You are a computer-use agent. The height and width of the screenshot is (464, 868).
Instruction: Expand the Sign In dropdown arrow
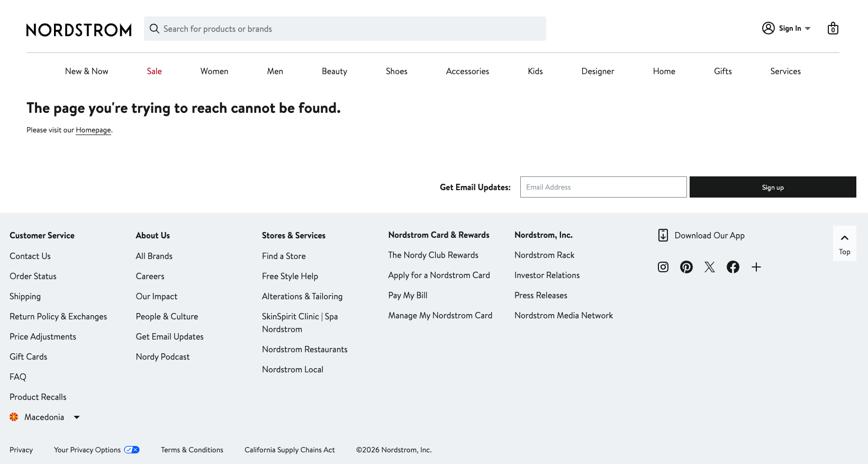click(x=808, y=29)
